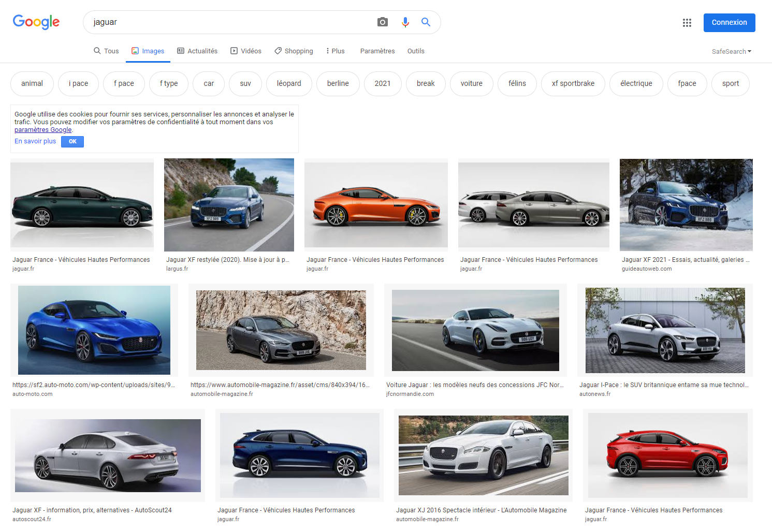Click the autonews.fr source link
This screenshot has width=772, height=532.
pos(595,394)
